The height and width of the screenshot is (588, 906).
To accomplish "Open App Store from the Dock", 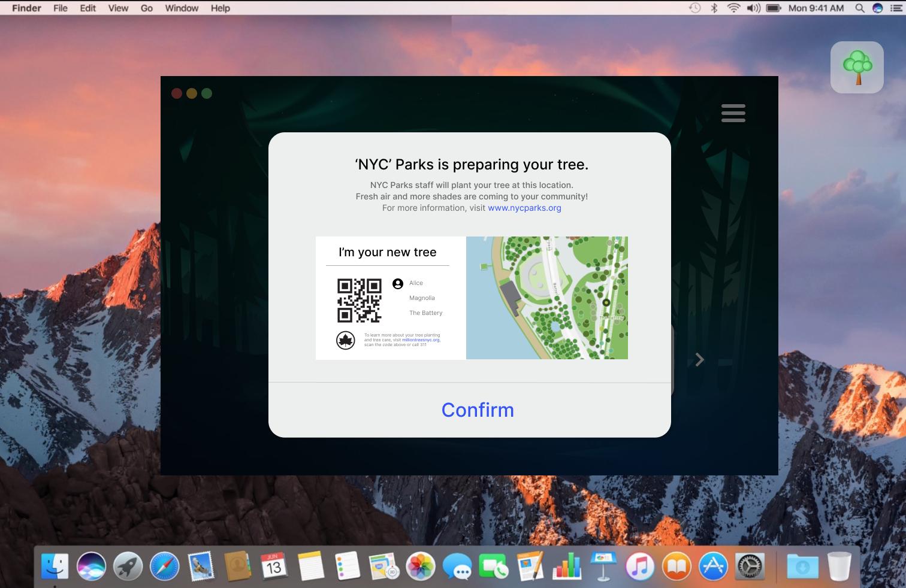I will [713, 566].
